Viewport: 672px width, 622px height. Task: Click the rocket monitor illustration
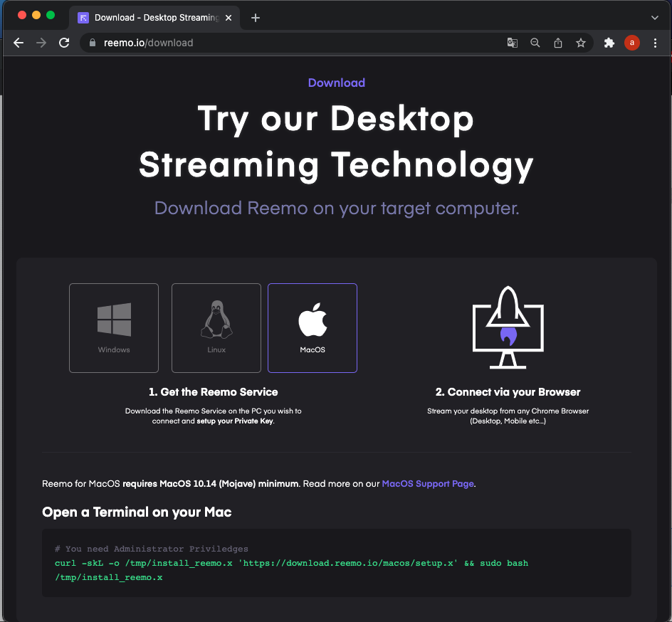tap(508, 328)
